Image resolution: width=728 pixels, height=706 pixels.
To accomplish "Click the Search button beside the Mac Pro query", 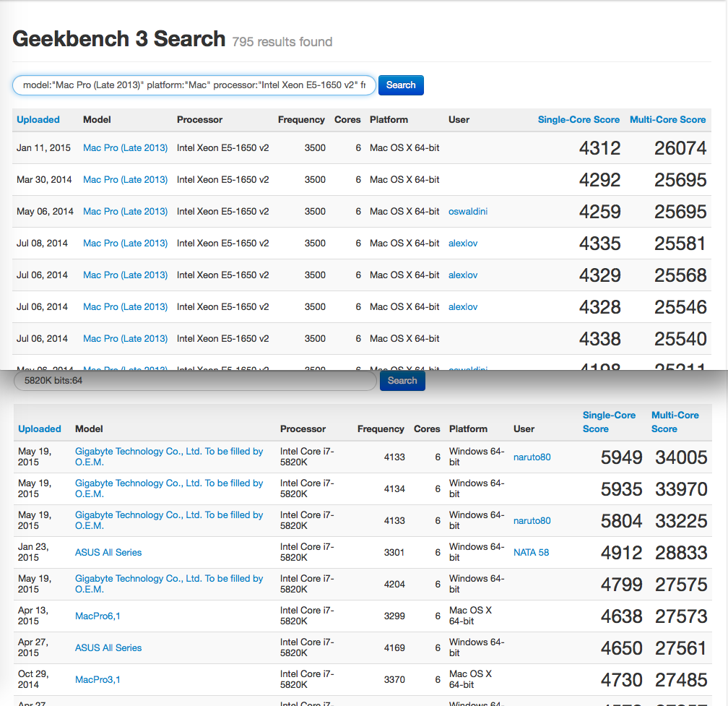I will coord(401,85).
